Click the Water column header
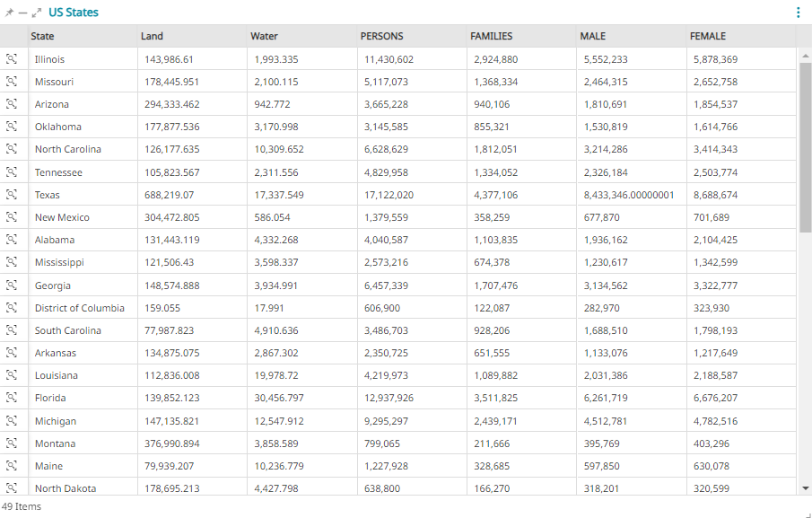The image size is (812, 518). [x=264, y=36]
